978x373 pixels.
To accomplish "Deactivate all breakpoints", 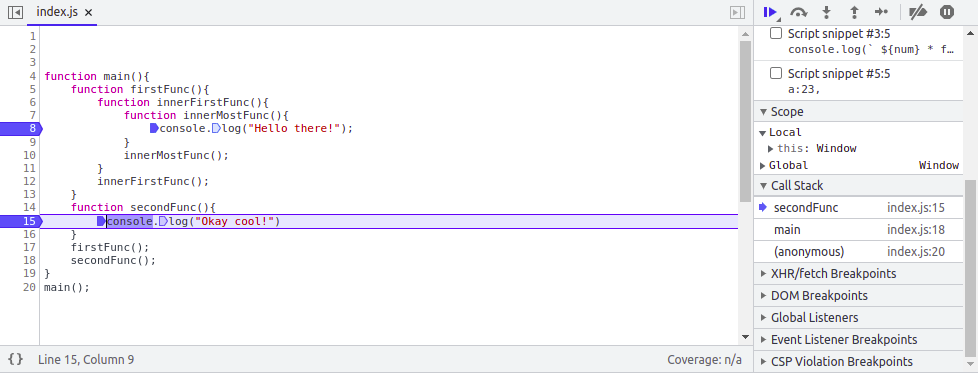I will coord(918,12).
